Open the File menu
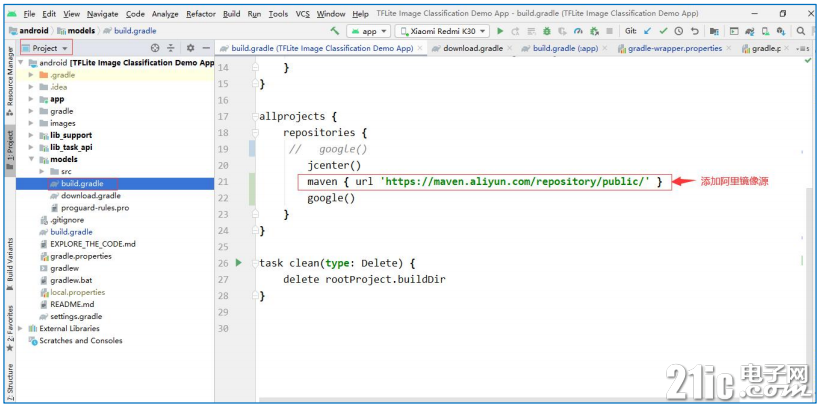 point(29,14)
